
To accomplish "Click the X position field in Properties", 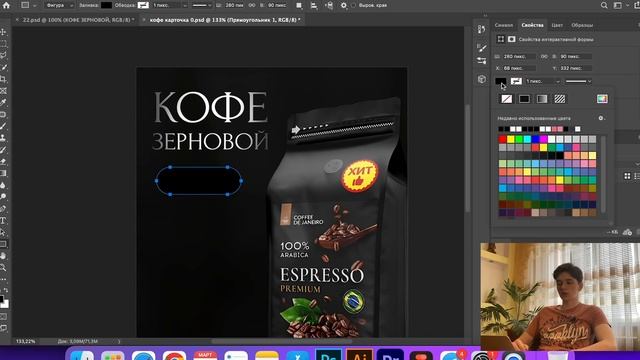I will point(518,68).
